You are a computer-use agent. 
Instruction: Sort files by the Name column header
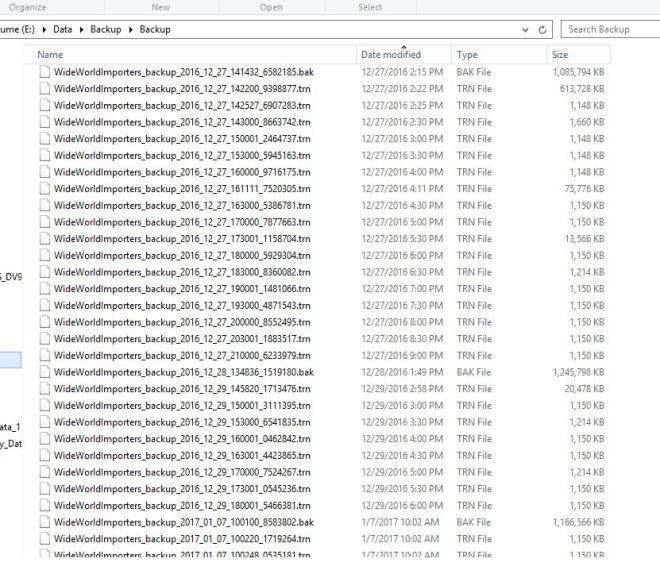pos(50,54)
